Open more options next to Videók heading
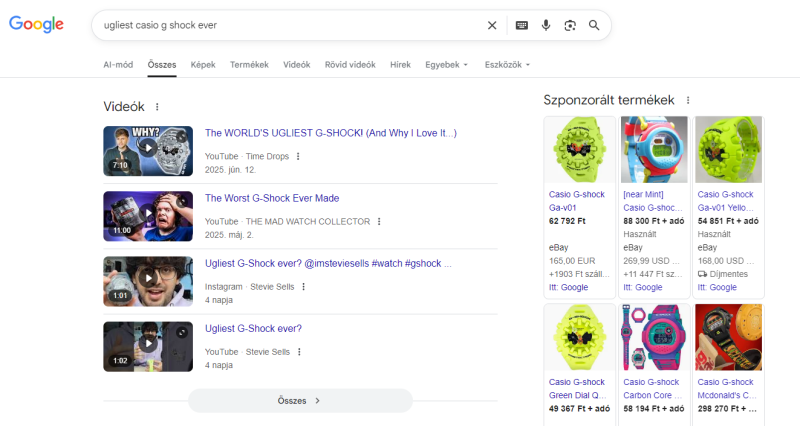The width and height of the screenshot is (800, 426). [157, 107]
